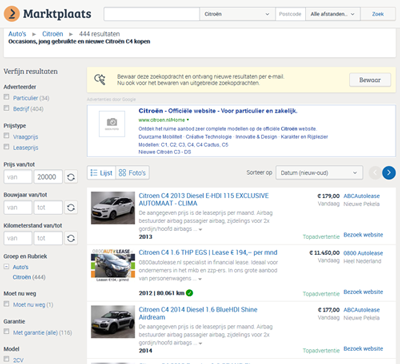Image resolution: width=400 pixels, height=364 pixels.
Task: Click the Prijs 'van' input field
Action: [x=18, y=177]
